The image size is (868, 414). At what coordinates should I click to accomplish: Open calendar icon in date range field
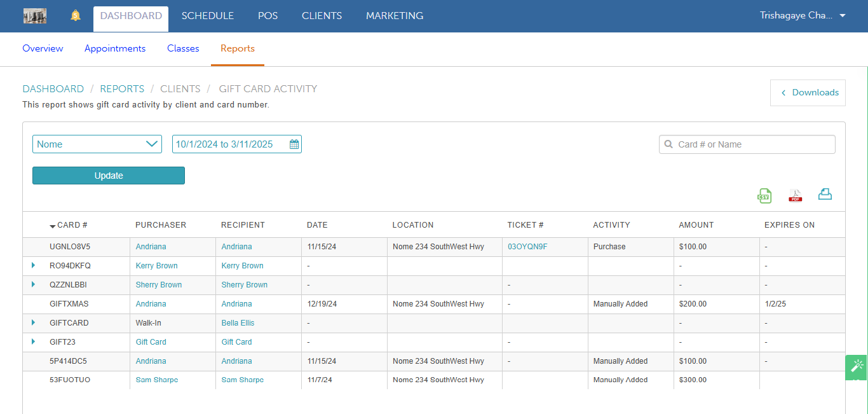tap(294, 144)
